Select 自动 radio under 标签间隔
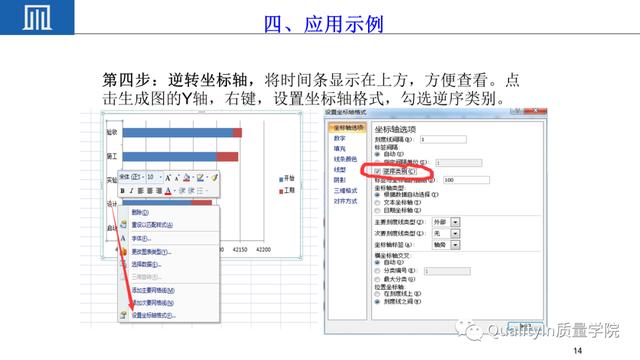640x360 pixels. (377, 154)
